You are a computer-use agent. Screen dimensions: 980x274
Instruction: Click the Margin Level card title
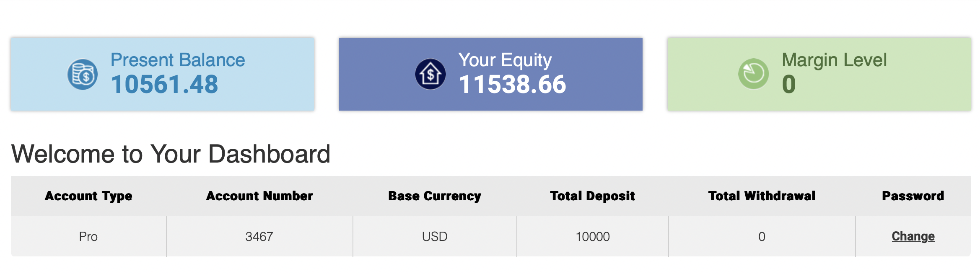pyautogui.click(x=834, y=60)
